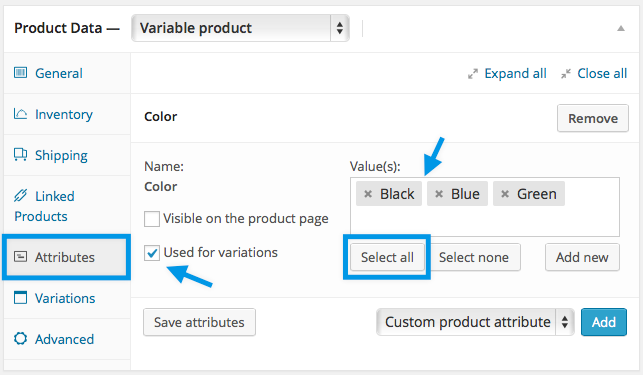Switch to the Variations tab
The height and width of the screenshot is (375, 643).
pyautogui.click(x=67, y=298)
